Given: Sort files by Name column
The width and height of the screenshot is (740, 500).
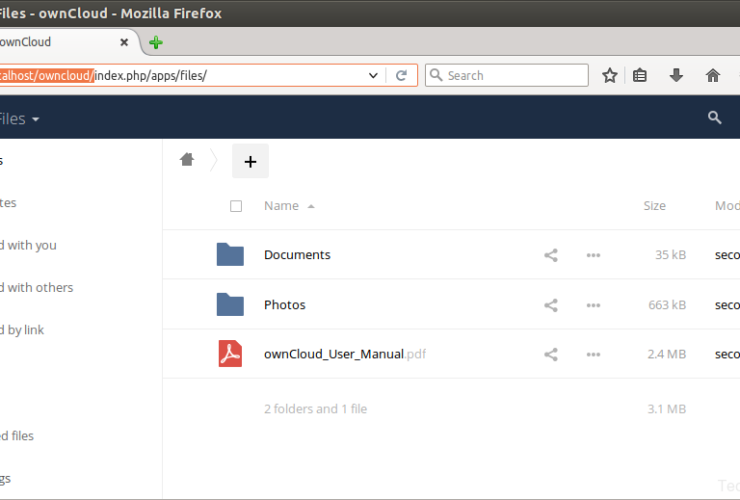Looking at the screenshot, I should [x=281, y=206].
